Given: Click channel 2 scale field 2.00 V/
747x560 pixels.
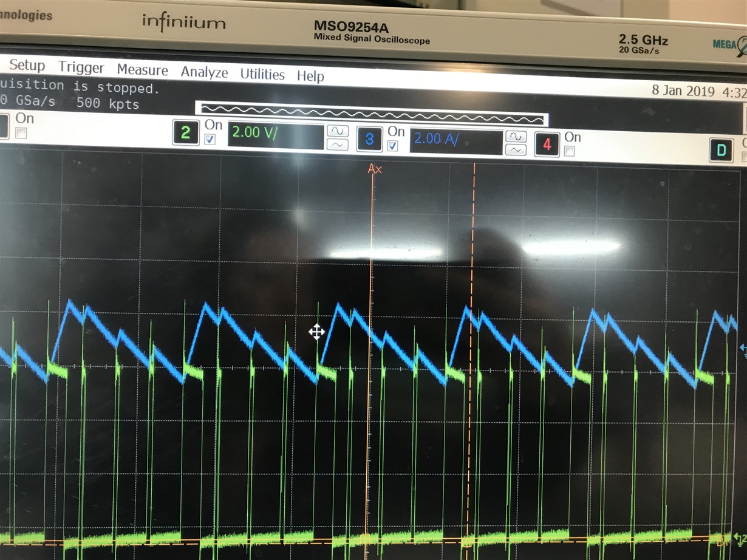Looking at the screenshot, I should (276, 136).
